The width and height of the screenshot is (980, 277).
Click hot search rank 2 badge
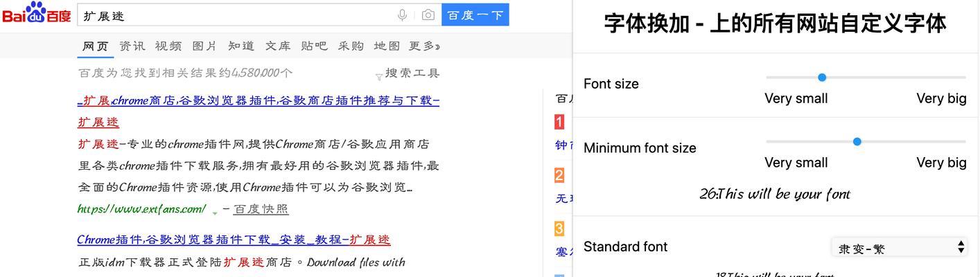(559, 175)
